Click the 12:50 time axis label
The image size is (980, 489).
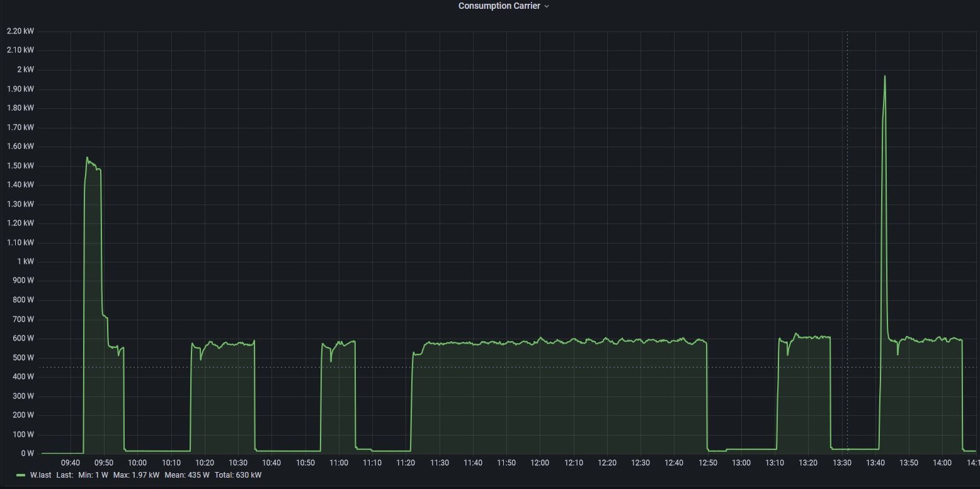tap(707, 463)
